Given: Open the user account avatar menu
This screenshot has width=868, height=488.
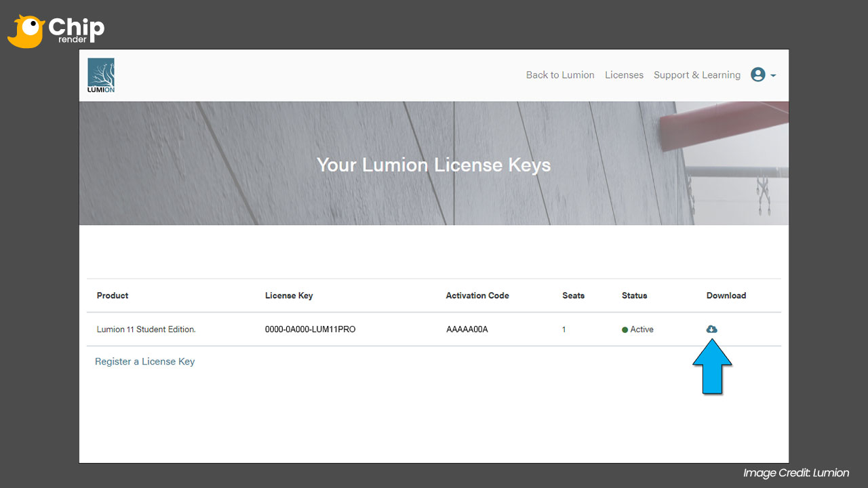Looking at the screenshot, I should 758,75.
